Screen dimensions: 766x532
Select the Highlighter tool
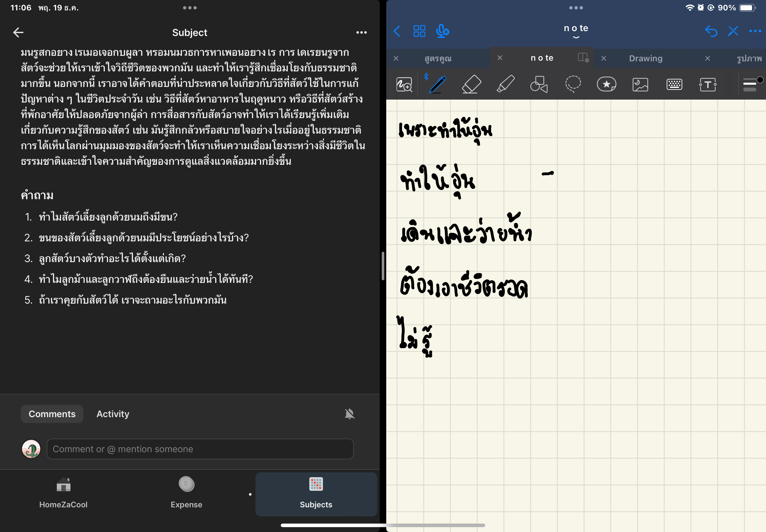click(505, 84)
